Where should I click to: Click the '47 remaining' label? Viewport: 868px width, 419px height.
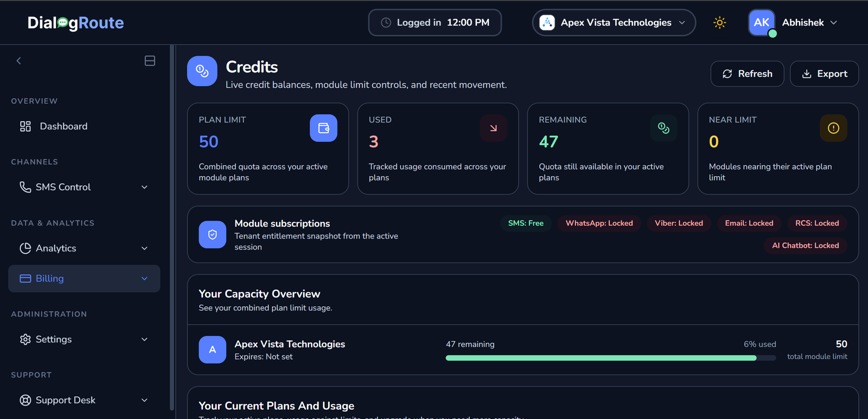[470, 344]
